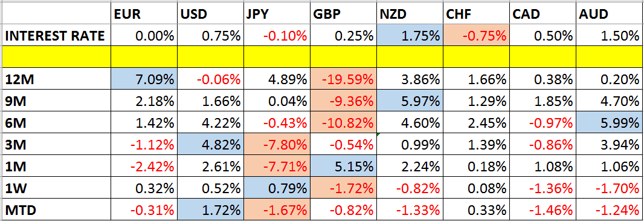This screenshot has width=644, height=221.
Task: Click the INTEREST RATE row label
Action: click(x=57, y=36)
